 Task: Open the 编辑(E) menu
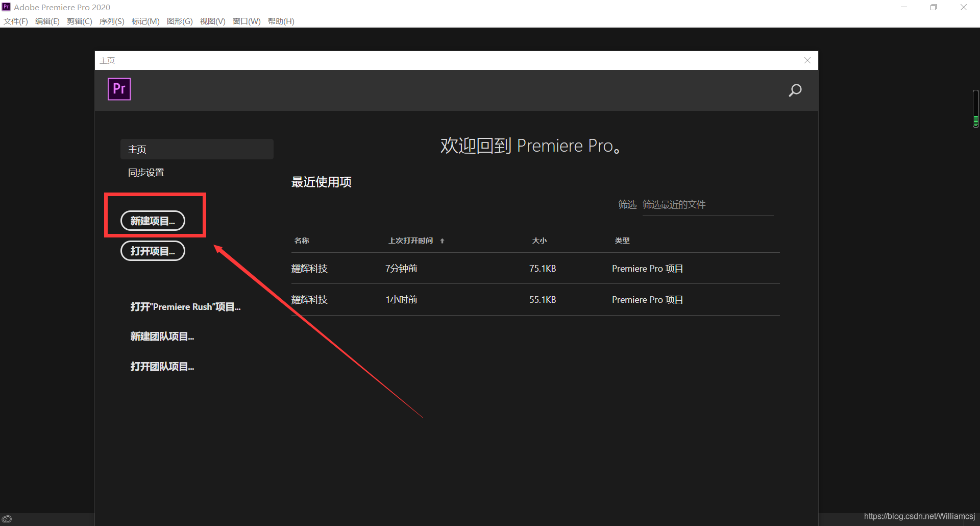(47, 21)
